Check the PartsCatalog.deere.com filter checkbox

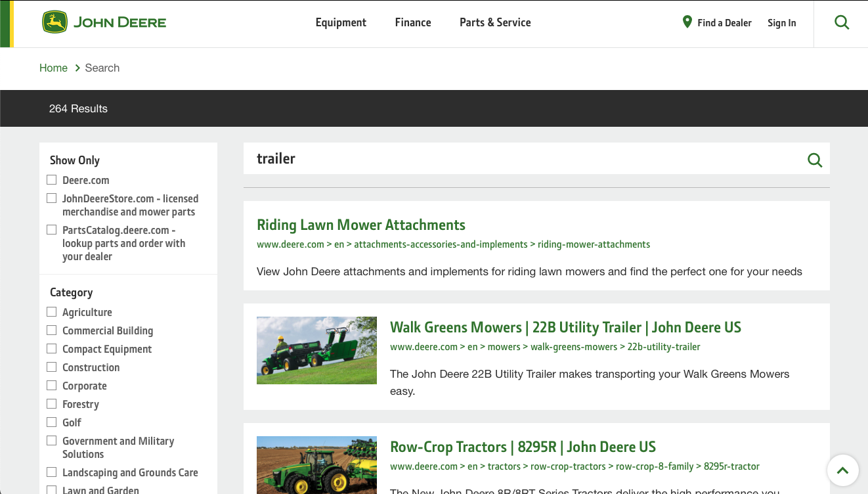(x=52, y=230)
